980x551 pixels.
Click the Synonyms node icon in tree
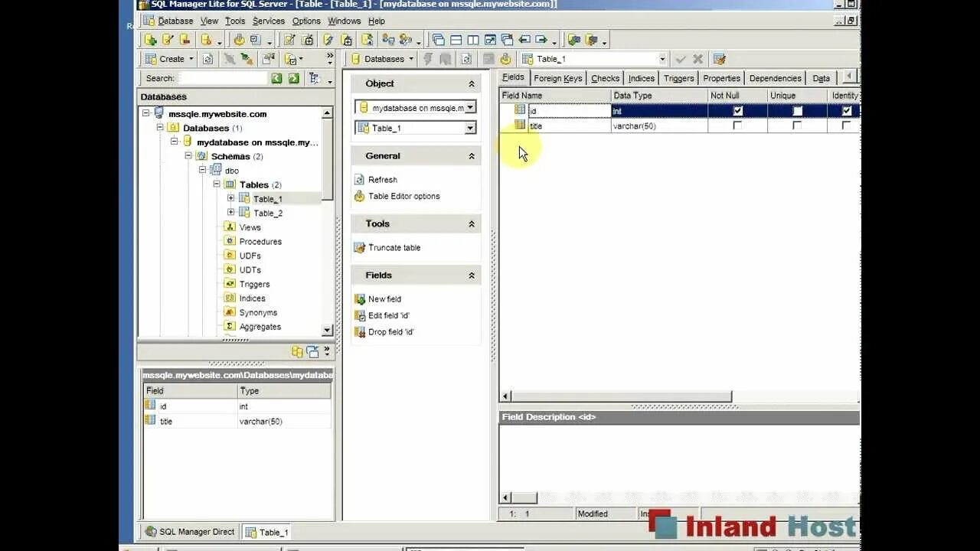pyautogui.click(x=230, y=312)
